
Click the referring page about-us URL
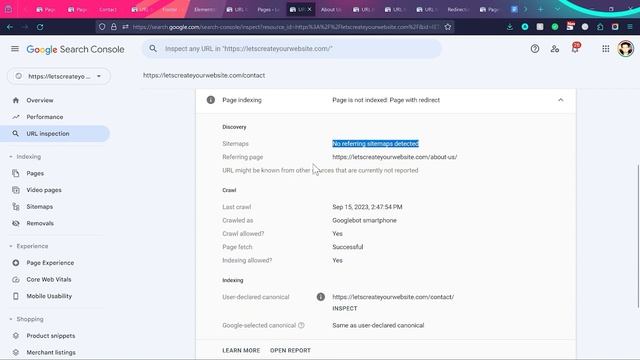[395, 157]
